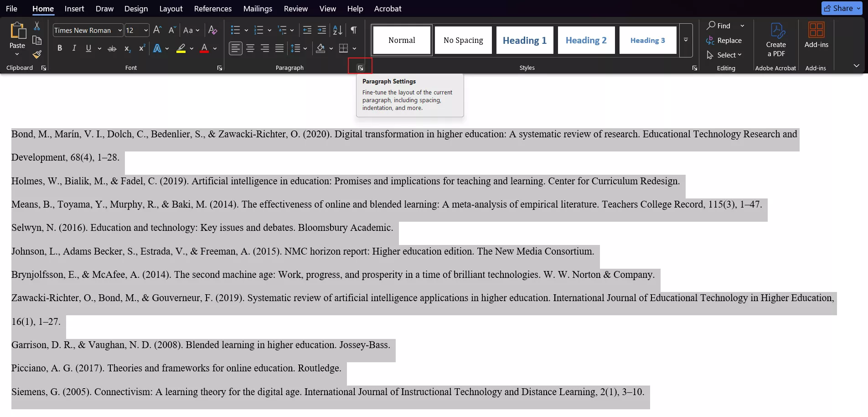Activate the Format Painter brush
868x417 pixels.
(x=37, y=54)
